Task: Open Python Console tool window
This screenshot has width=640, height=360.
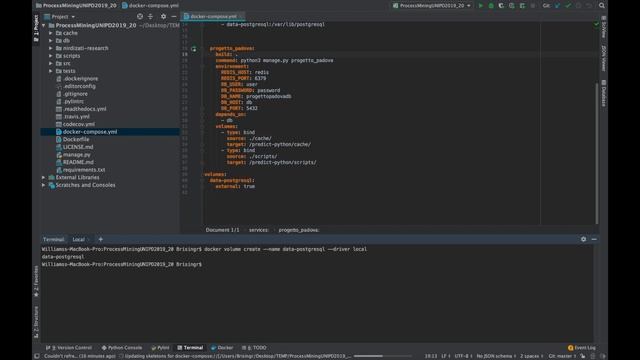Action: [x=122, y=348]
